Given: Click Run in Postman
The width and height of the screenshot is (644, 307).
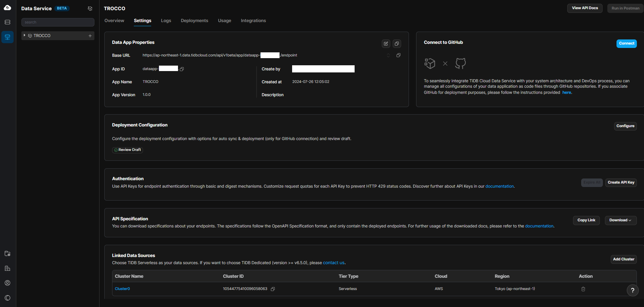Looking at the screenshot, I should [x=625, y=8].
